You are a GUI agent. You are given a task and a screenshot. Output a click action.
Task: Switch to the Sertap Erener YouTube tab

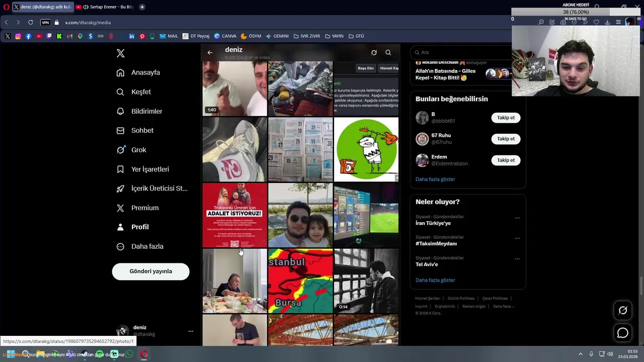tap(104, 7)
